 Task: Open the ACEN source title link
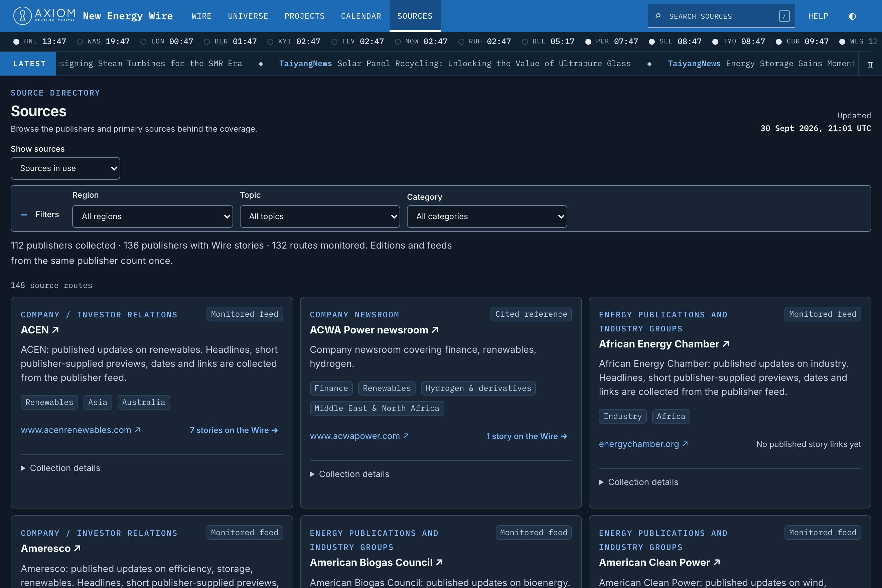(40, 330)
